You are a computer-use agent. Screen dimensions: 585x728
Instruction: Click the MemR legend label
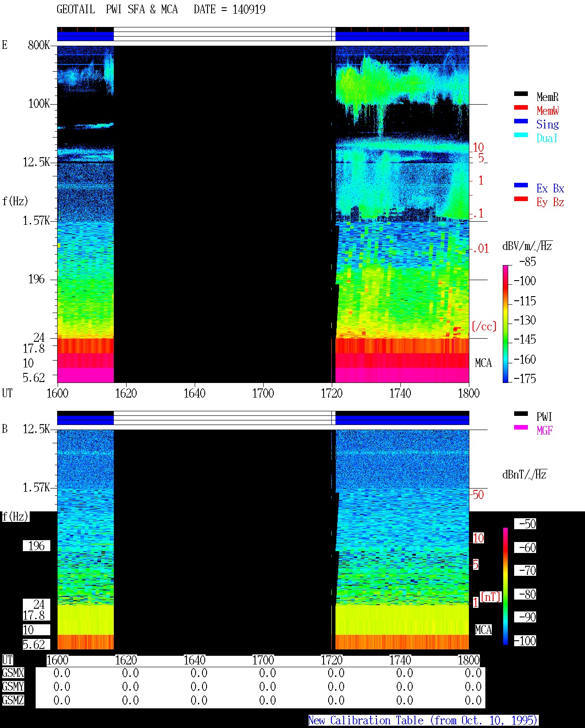point(548,97)
